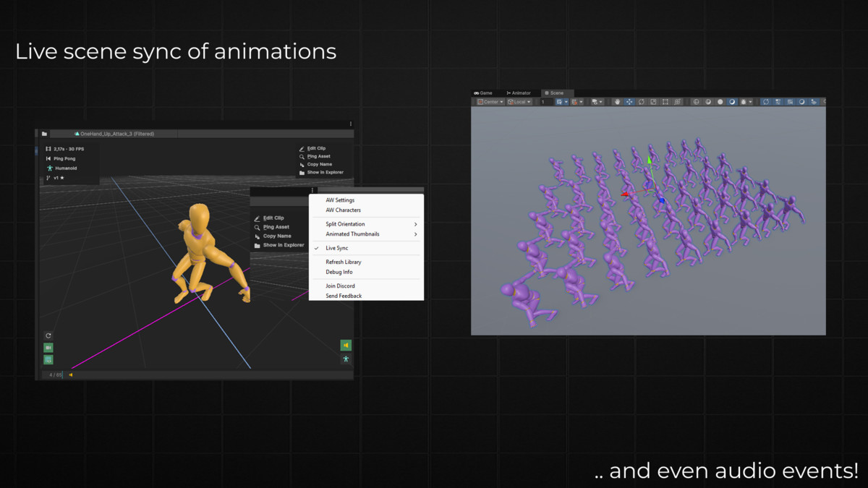Click the refresh arrow icon in the viewer
The height and width of the screenshot is (488, 868).
[x=47, y=335]
